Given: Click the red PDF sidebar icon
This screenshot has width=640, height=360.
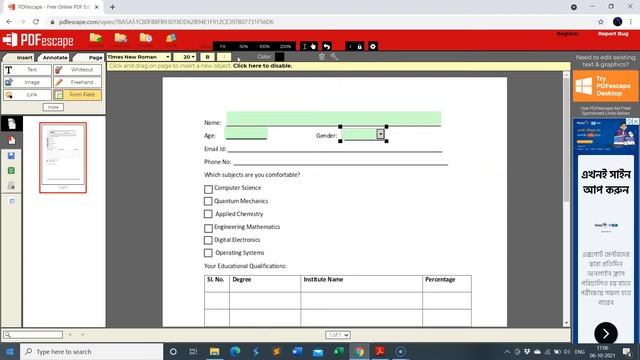Looking at the screenshot, I should point(11,140).
